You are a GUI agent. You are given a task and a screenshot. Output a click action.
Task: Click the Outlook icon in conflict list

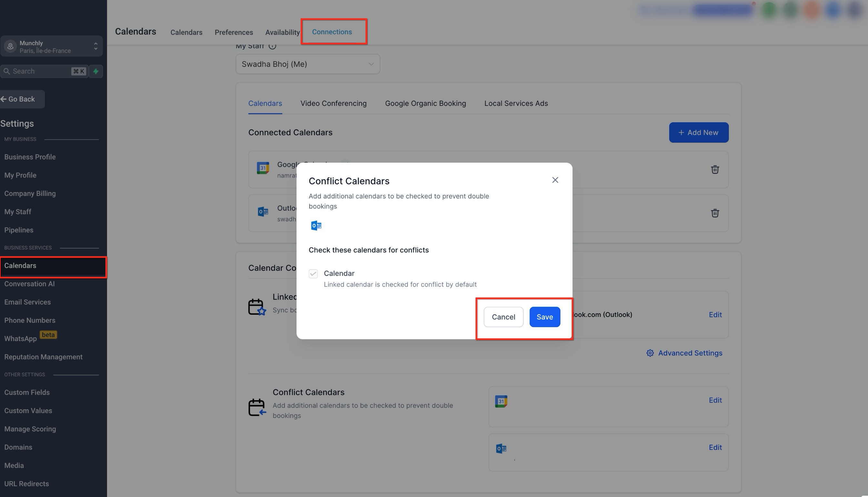(501, 449)
